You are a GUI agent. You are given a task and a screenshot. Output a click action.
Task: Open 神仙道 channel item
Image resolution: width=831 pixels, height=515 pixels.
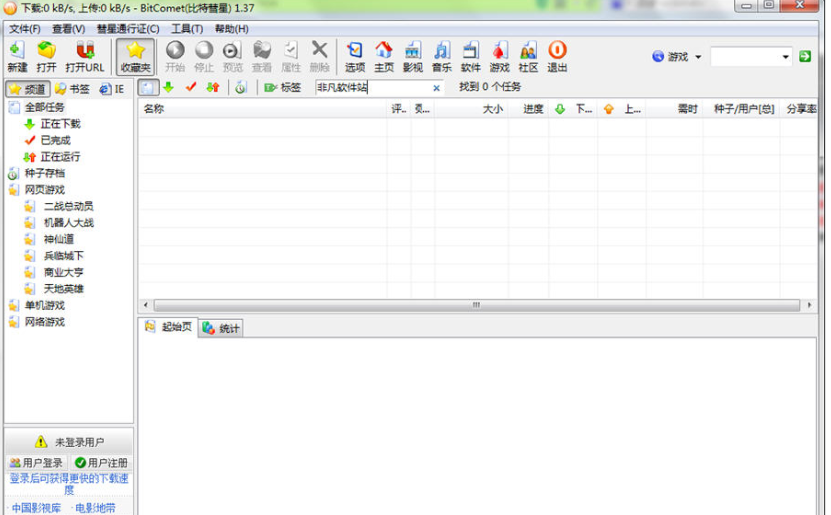58,239
